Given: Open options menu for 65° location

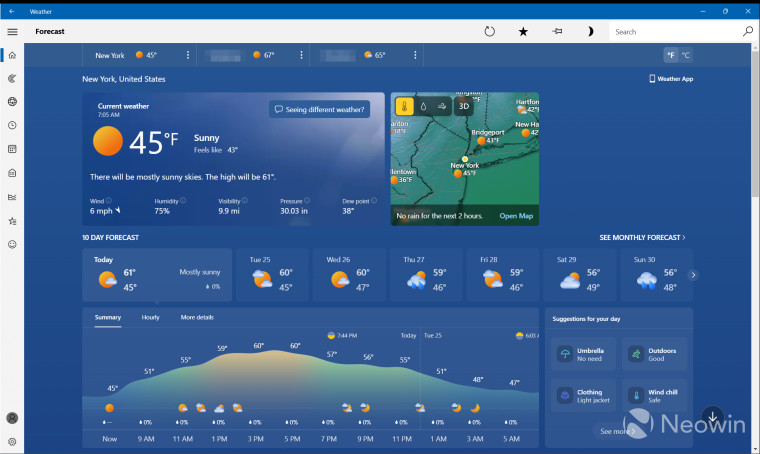Looking at the screenshot, I should pyautogui.click(x=415, y=55).
